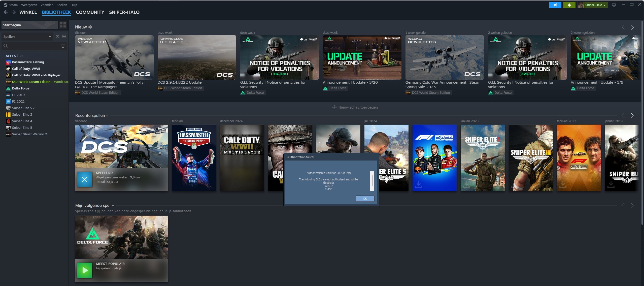Select DCS World Steam Edition in sidebar

pyautogui.click(x=37, y=82)
